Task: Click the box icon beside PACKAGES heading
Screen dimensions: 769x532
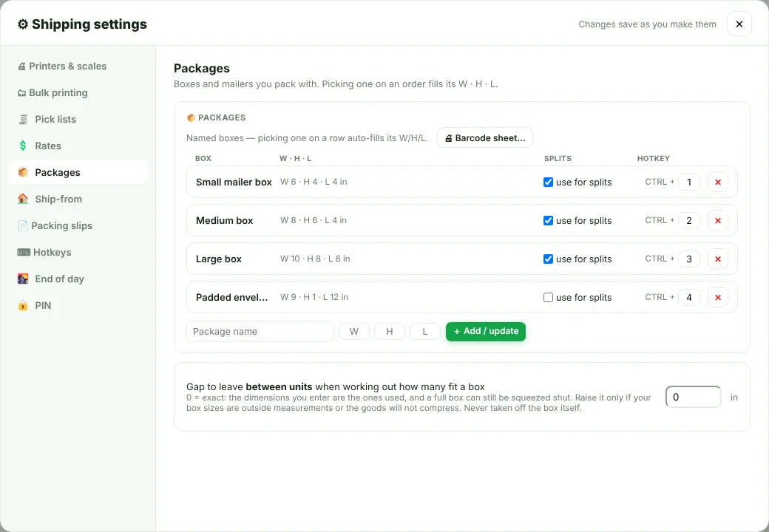Action: pos(191,117)
